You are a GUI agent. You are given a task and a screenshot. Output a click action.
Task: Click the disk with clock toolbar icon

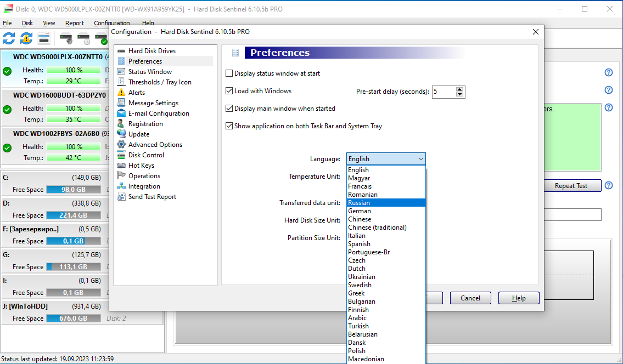pos(84,38)
